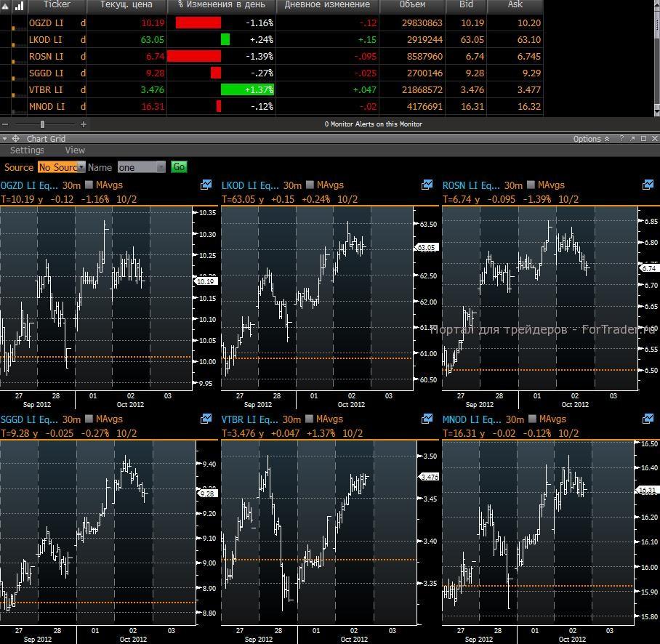Image resolution: width=660 pixels, height=644 pixels.
Task: Enable MAvgs checkbox on VTBR chart
Action: tap(310, 419)
